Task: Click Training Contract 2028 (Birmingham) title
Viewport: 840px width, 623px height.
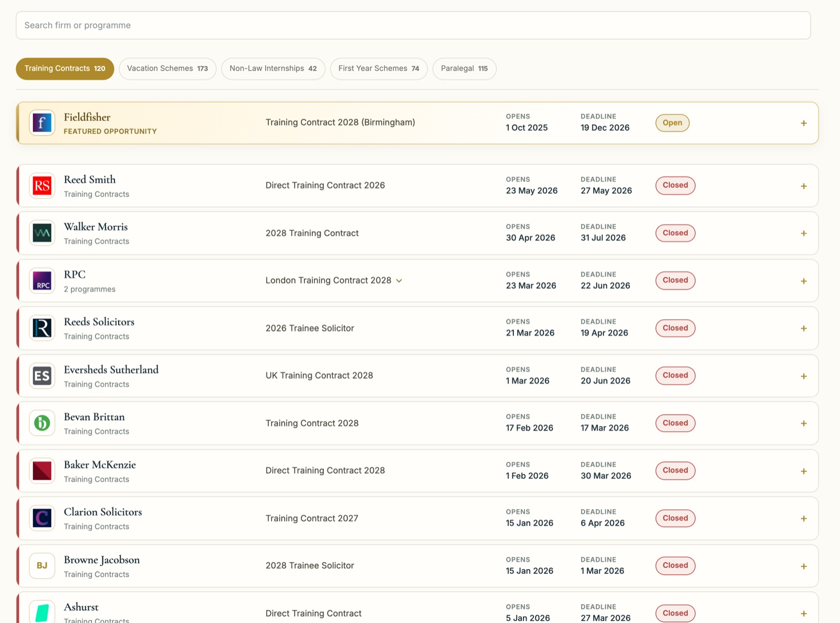Action: pos(340,122)
